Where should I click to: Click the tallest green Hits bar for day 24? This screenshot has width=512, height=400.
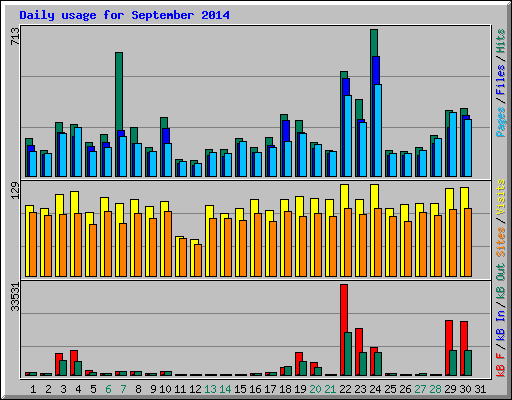click(374, 43)
